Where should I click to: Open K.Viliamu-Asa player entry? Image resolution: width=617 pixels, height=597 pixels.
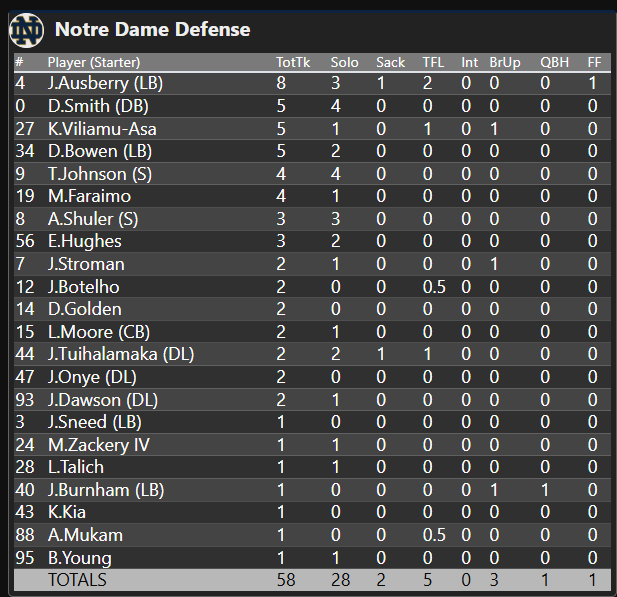(102, 128)
